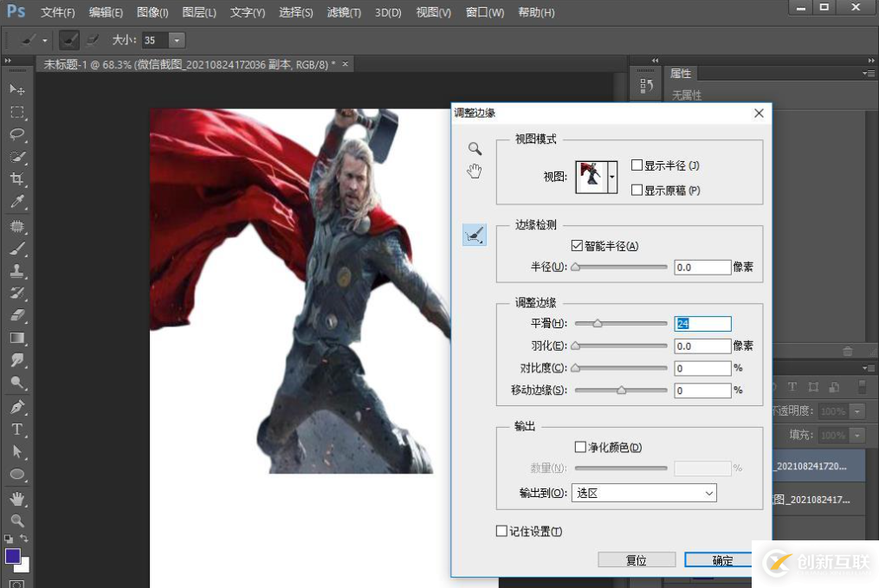The image size is (879, 588).
Task: Select the Move tool in the toolbar
Action: pyautogui.click(x=16, y=89)
